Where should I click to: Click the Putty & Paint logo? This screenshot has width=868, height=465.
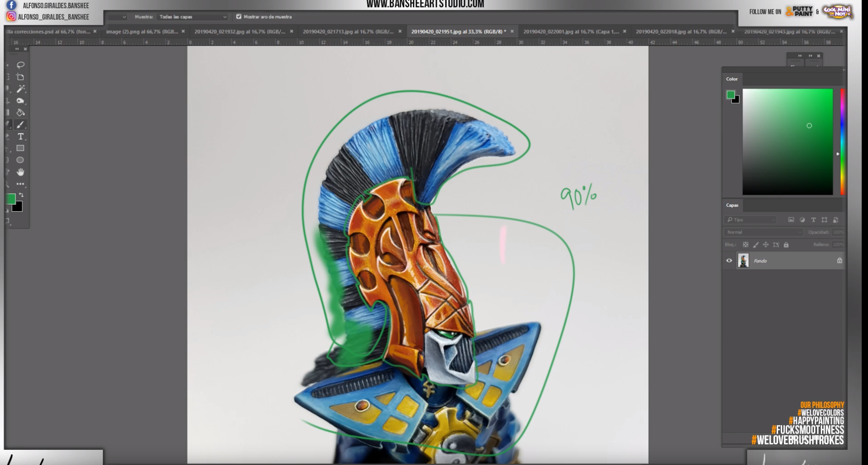(x=799, y=11)
